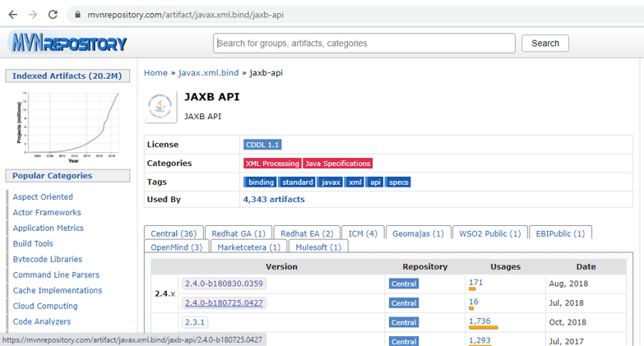Image resolution: width=644 pixels, height=346 pixels.
Task: Open the 4,343 artifacts link
Action: pos(274,200)
